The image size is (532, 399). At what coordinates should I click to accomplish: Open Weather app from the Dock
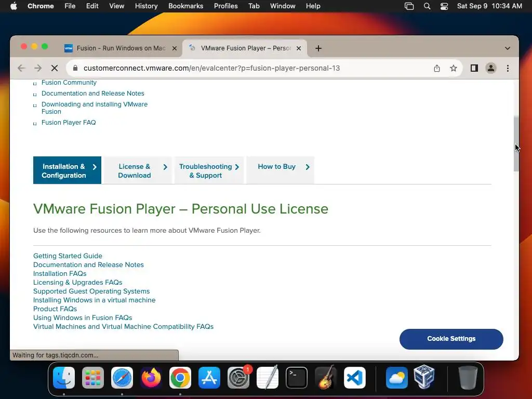pyautogui.click(x=396, y=378)
